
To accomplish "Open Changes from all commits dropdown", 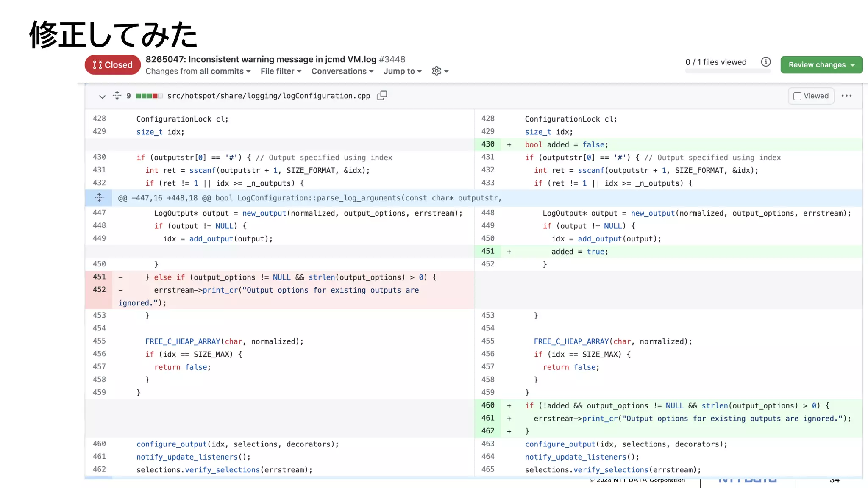I will [198, 71].
